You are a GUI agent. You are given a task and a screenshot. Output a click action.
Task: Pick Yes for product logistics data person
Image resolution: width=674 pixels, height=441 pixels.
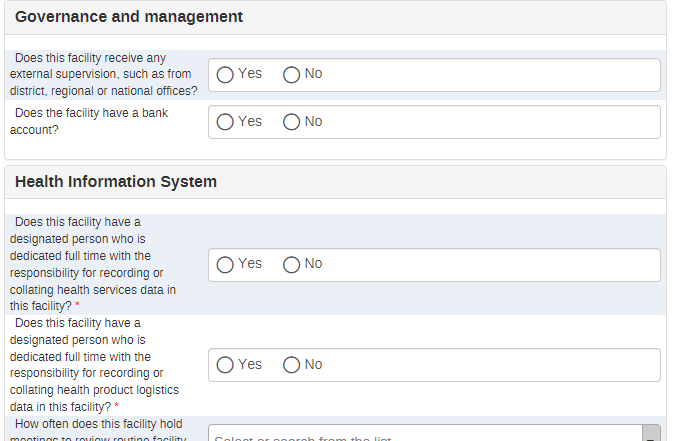225,365
